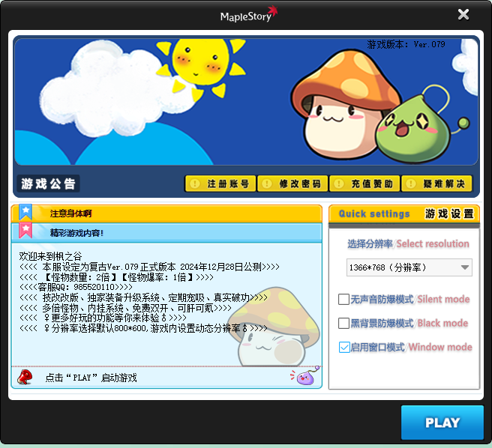
Task: Open the 注册账号 register account button
Action: (x=220, y=184)
